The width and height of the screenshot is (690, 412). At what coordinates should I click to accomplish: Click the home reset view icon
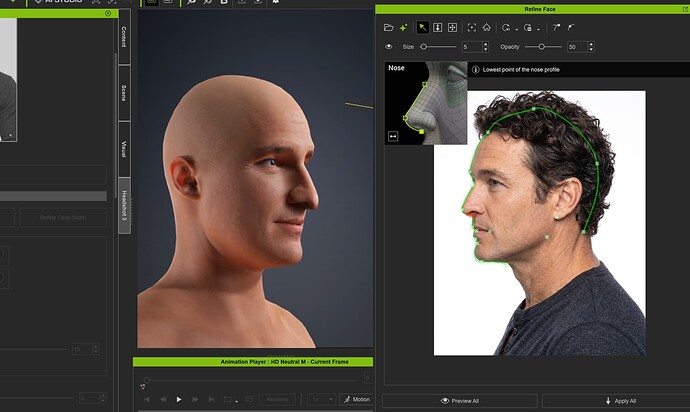coord(487,28)
